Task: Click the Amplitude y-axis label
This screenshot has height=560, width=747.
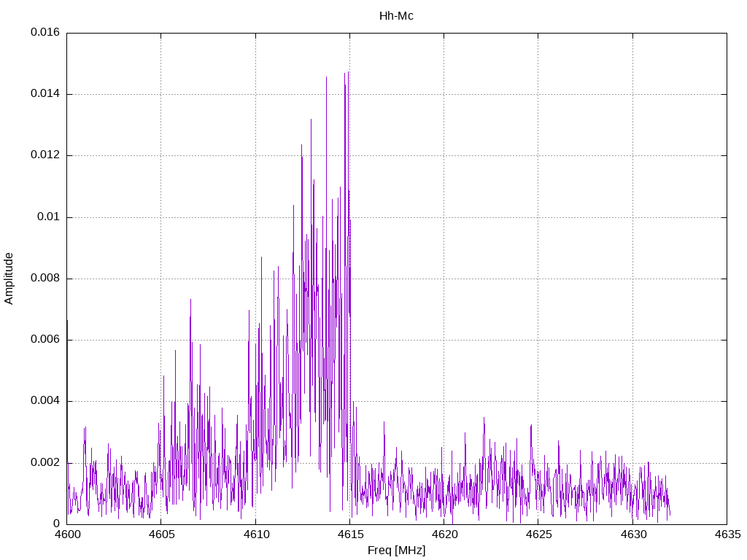Action: (9, 279)
